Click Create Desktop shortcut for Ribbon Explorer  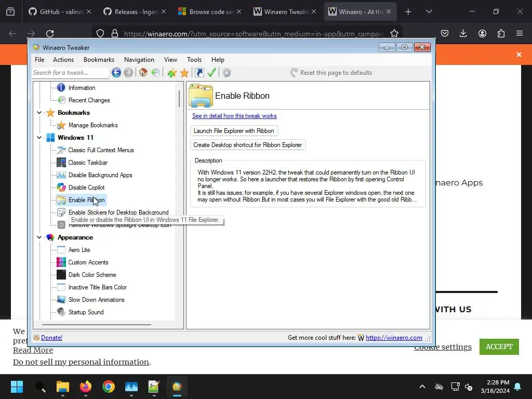pos(248,145)
